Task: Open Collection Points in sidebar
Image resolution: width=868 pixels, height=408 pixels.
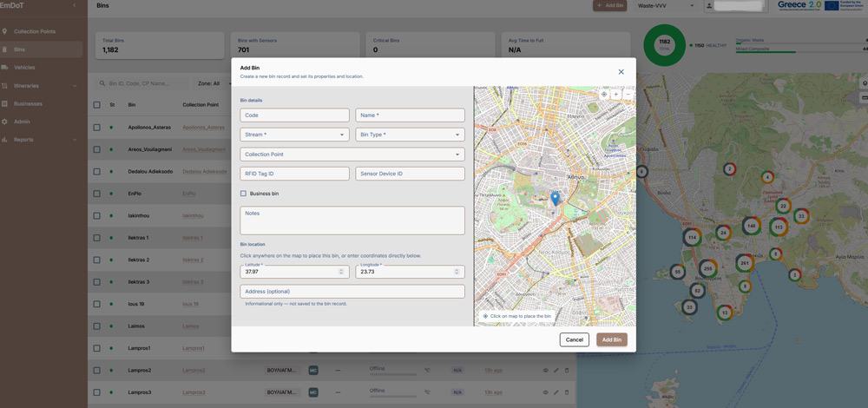Action: click(35, 31)
